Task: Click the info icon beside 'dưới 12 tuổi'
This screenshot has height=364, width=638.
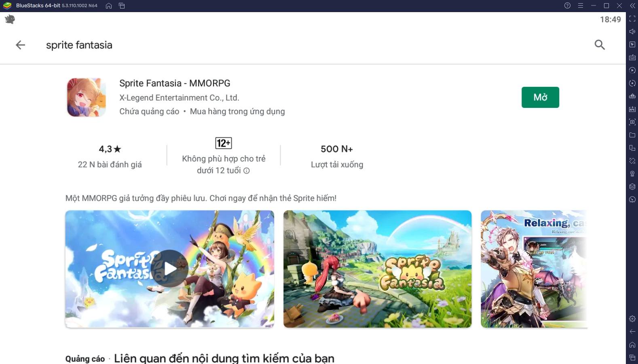Action: 247,171
